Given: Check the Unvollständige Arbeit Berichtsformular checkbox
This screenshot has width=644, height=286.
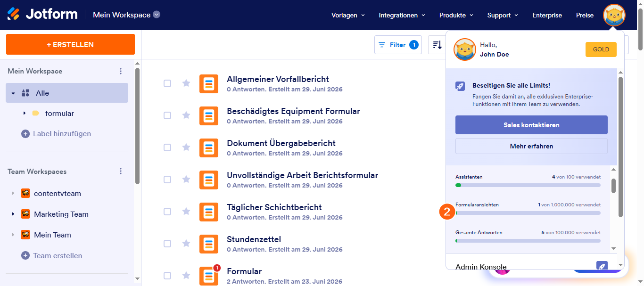Looking at the screenshot, I should click(167, 180).
